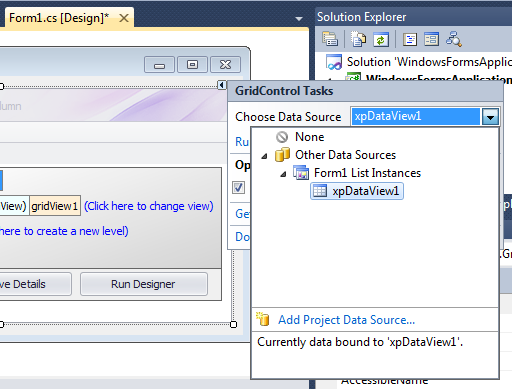Click the form's close X button in designer
This screenshot has width=512, height=389.
pyautogui.click(x=225, y=64)
